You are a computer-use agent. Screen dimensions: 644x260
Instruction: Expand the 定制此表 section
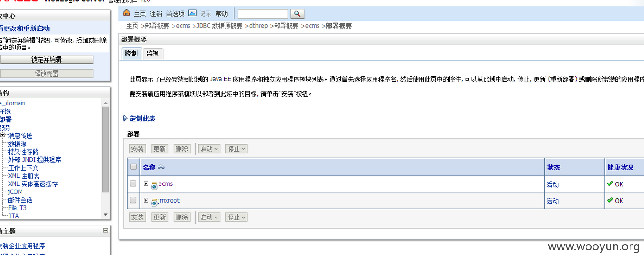[139, 119]
